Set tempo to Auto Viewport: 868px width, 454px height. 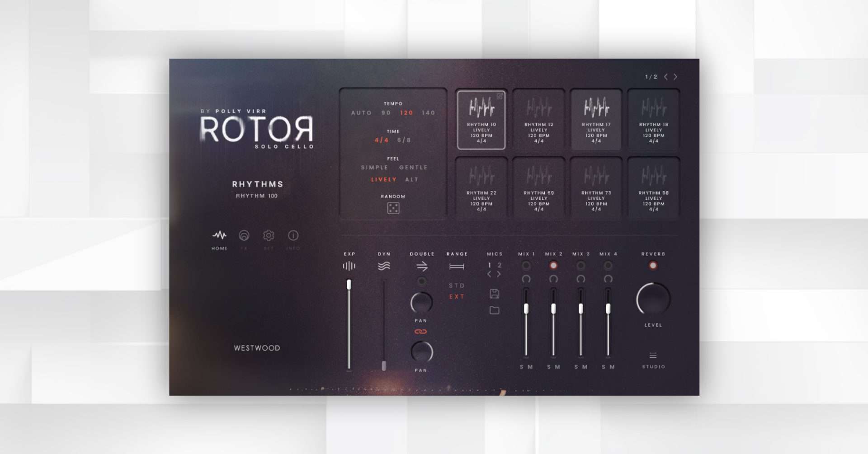point(362,113)
